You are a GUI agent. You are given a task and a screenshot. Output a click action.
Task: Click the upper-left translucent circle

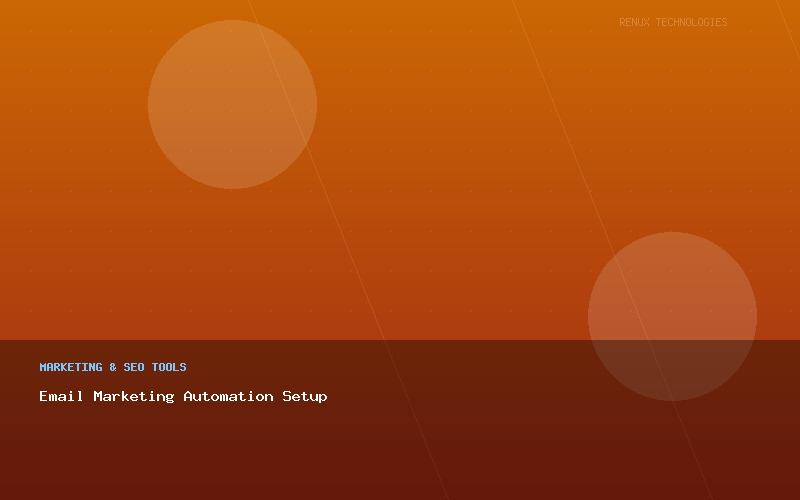point(232,104)
